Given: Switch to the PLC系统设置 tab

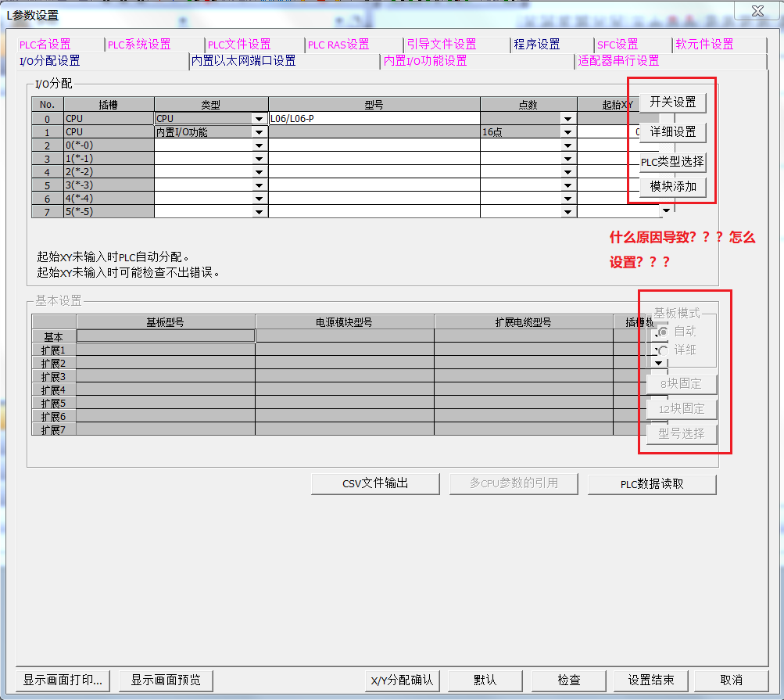Looking at the screenshot, I should click(x=139, y=45).
